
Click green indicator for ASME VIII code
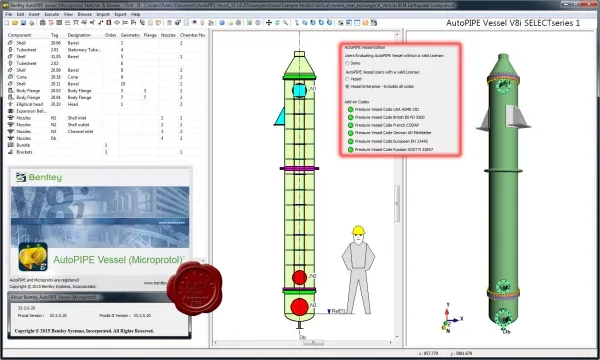point(351,109)
